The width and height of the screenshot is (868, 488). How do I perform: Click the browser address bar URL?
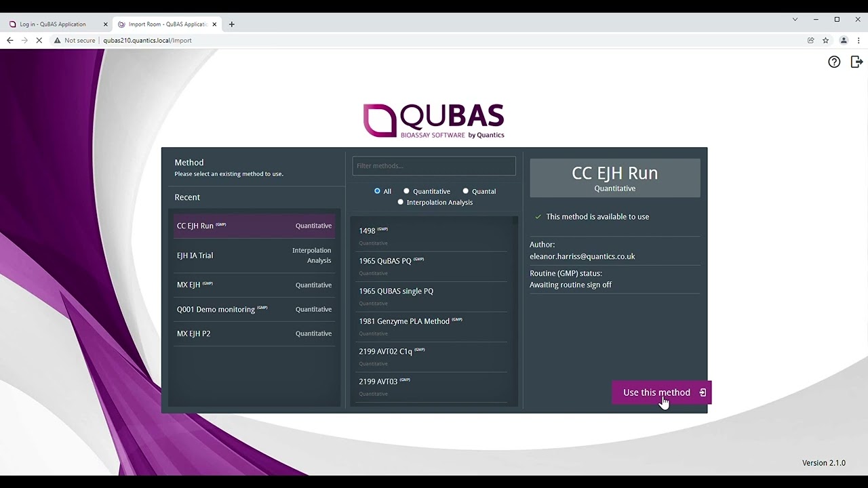[x=147, y=40]
